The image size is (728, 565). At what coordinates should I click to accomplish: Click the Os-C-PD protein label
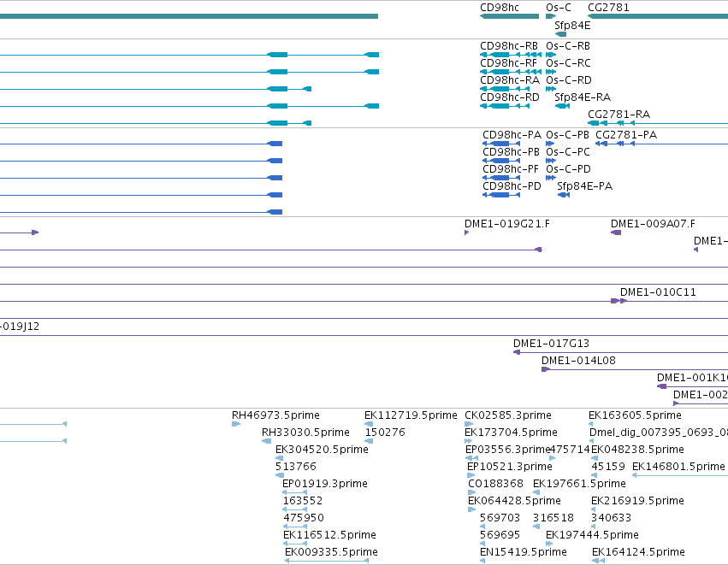(568, 169)
